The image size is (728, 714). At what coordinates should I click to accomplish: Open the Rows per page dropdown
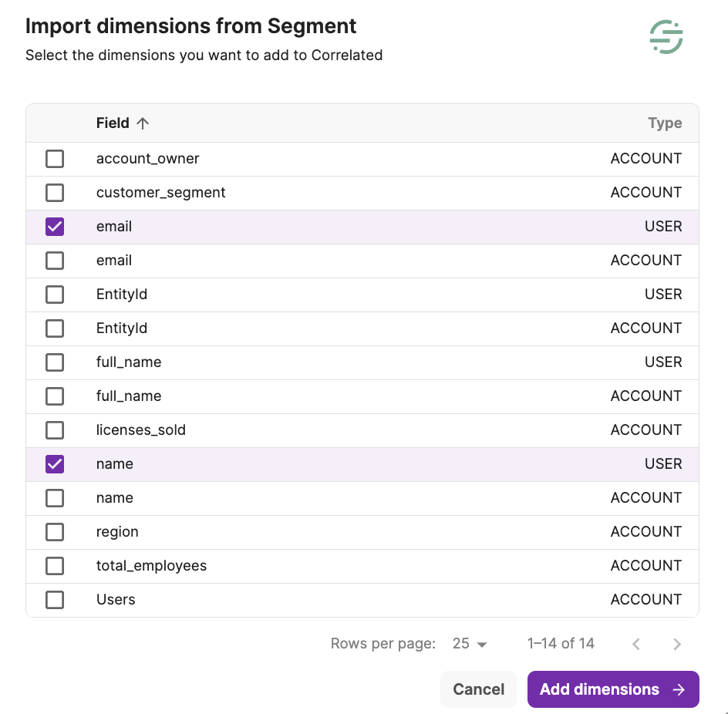[x=470, y=644]
